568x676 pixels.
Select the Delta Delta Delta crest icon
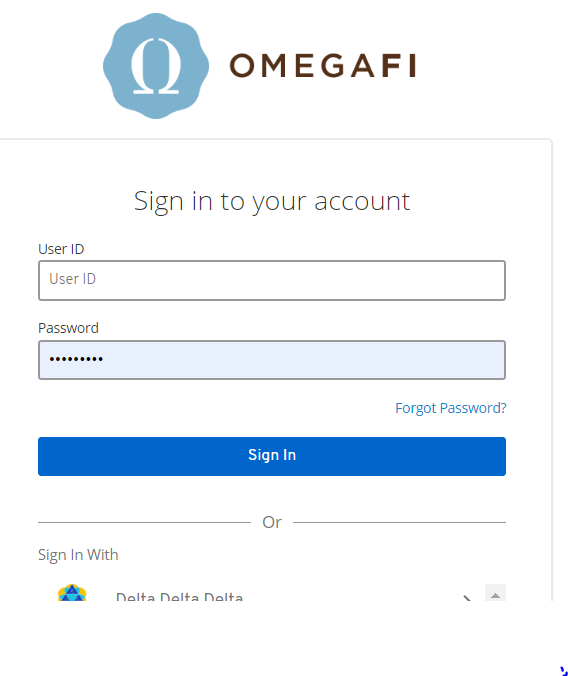point(72,592)
